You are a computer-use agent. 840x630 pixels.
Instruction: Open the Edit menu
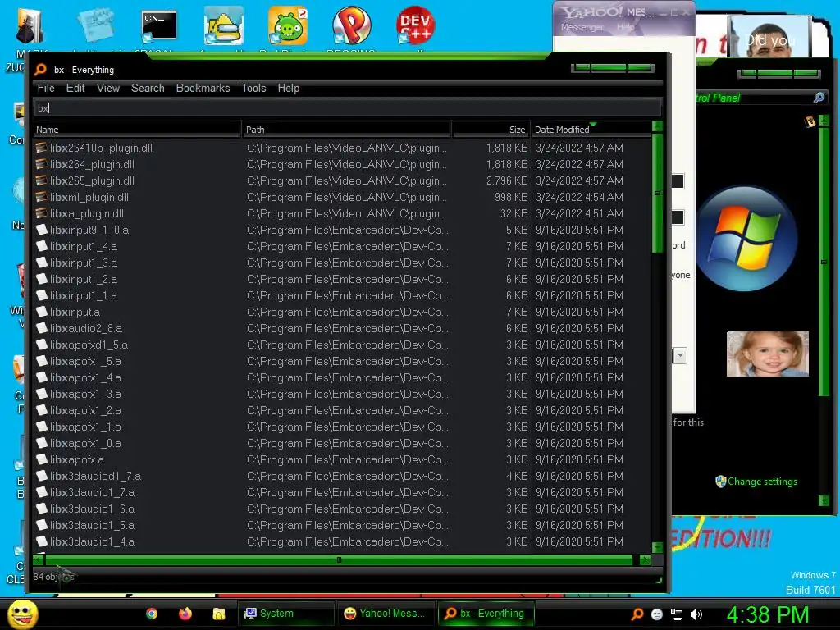(x=75, y=89)
